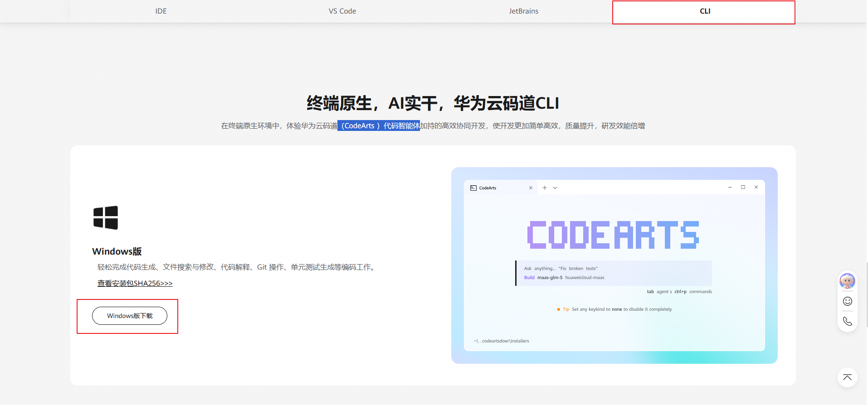Click the Windows logo icon
868x405 pixels.
(x=106, y=218)
